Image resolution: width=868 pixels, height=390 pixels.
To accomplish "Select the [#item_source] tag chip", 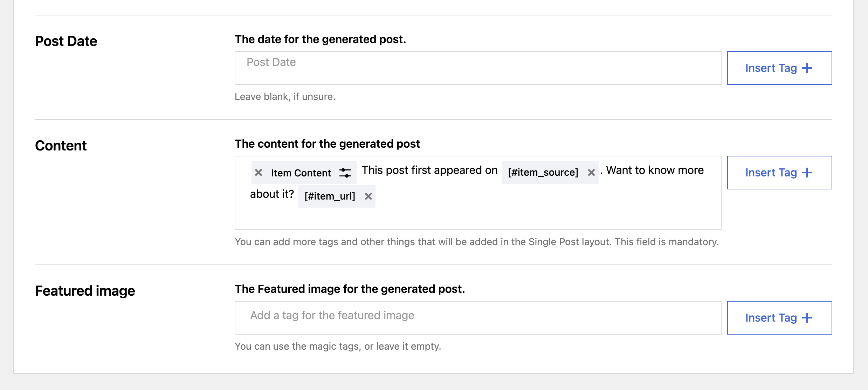I will click(543, 173).
